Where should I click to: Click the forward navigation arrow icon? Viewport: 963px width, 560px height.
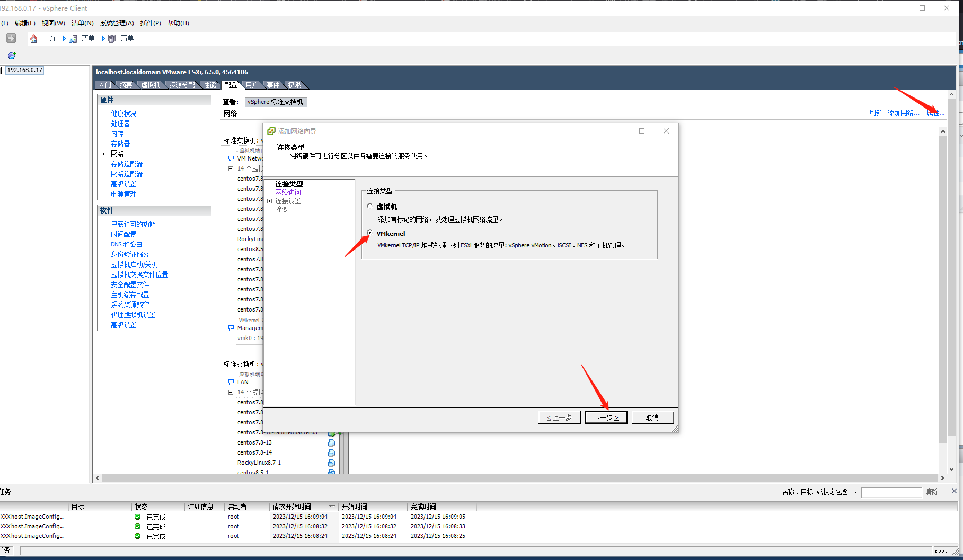click(x=11, y=38)
